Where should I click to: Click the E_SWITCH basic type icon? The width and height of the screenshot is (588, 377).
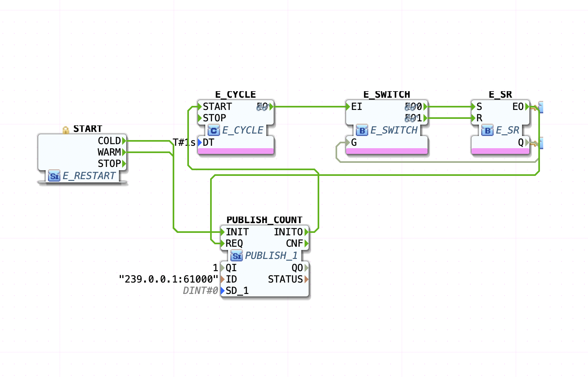(x=362, y=130)
